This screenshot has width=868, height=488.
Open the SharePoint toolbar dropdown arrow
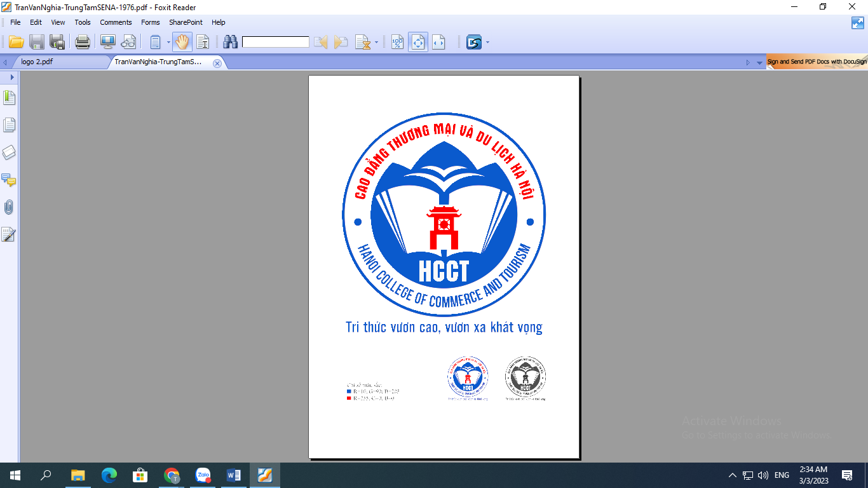point(487,43)
